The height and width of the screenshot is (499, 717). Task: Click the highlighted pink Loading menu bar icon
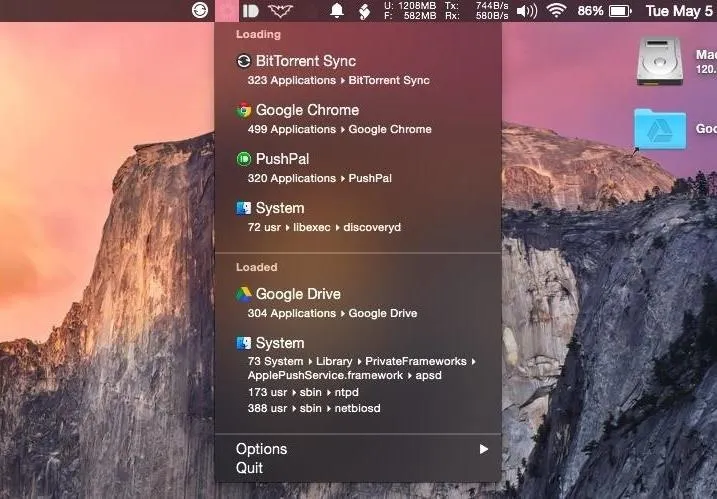click(x=227, y=11)
